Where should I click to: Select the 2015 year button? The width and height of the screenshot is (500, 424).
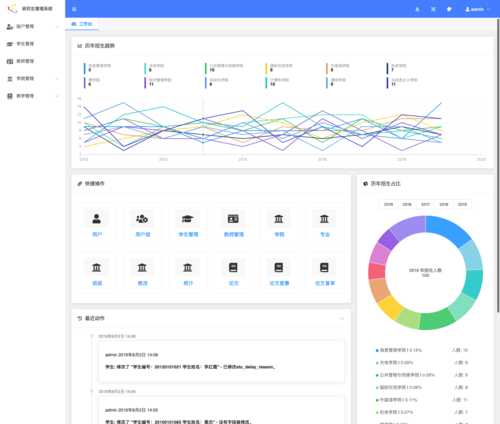tap(462, 204)
